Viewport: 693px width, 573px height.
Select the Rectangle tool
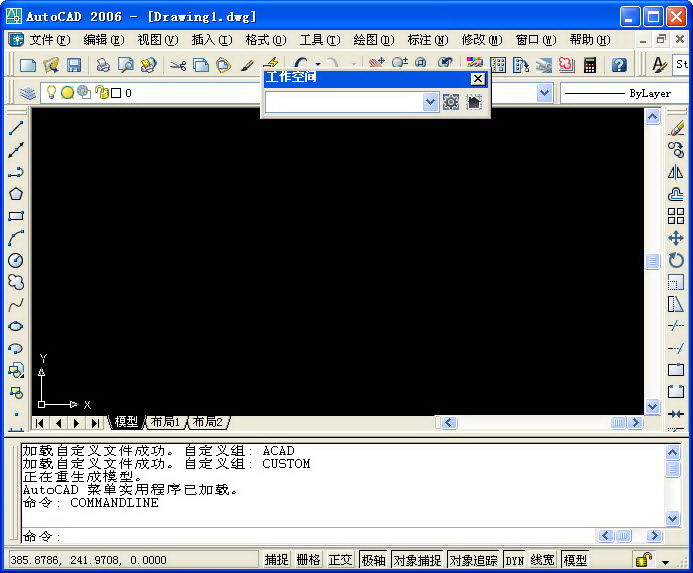click(16, 216)
